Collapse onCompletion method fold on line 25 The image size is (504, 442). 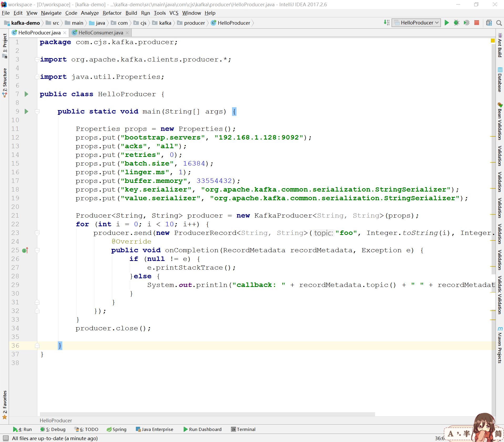(x=37, y=250)
